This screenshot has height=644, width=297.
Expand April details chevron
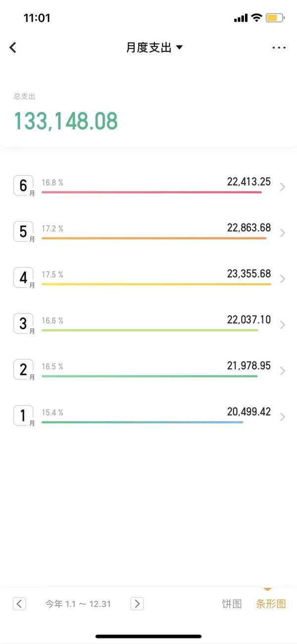pyautogui.click(x=283, y=279)
